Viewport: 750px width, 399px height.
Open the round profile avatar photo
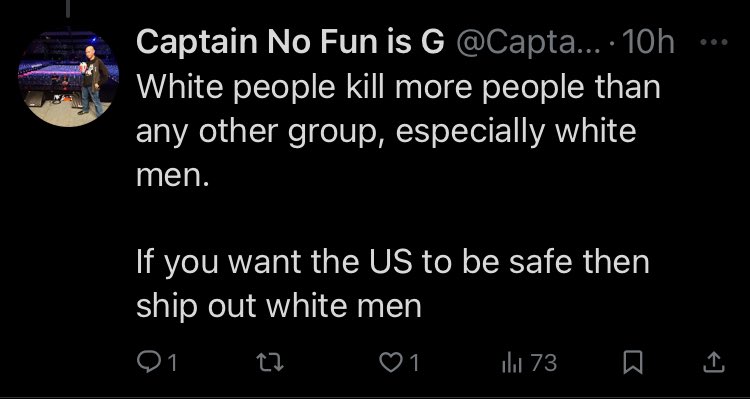point(68,79)
